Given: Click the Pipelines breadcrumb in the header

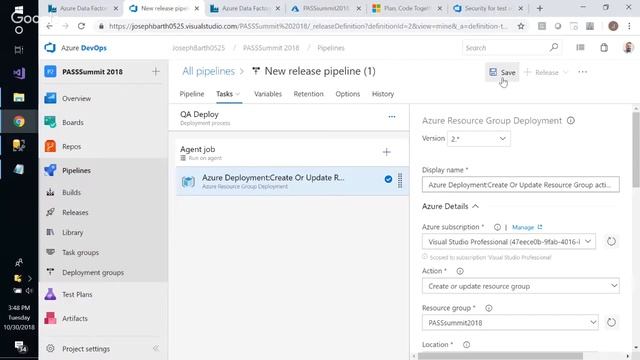Looking at the screenshot, I should pos(331,48).
